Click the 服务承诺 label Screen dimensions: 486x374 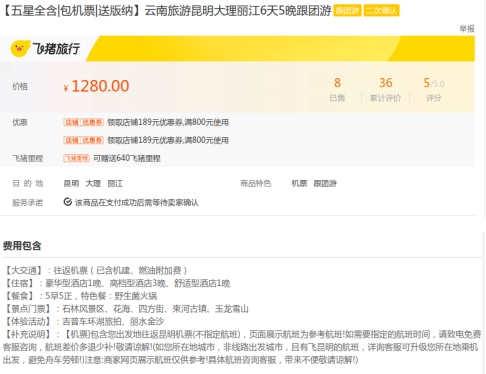tap(28, 202)
